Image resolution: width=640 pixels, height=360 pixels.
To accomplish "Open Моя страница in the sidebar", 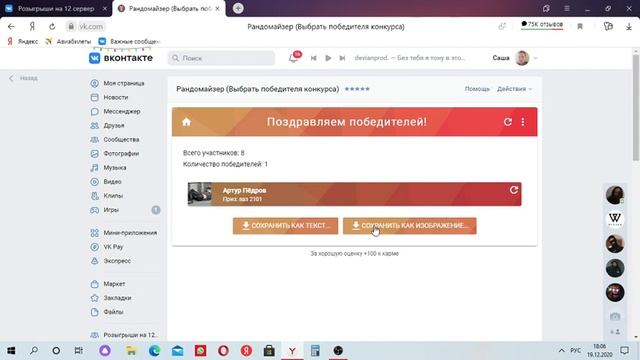I will [123, 83].
